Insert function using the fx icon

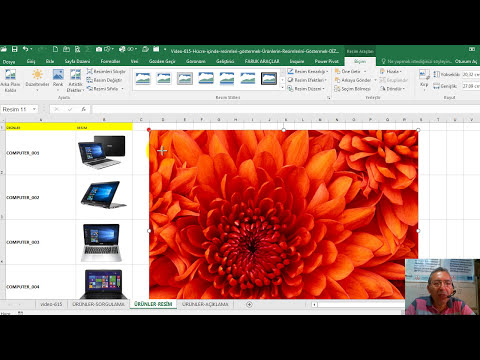pos(84,109)
